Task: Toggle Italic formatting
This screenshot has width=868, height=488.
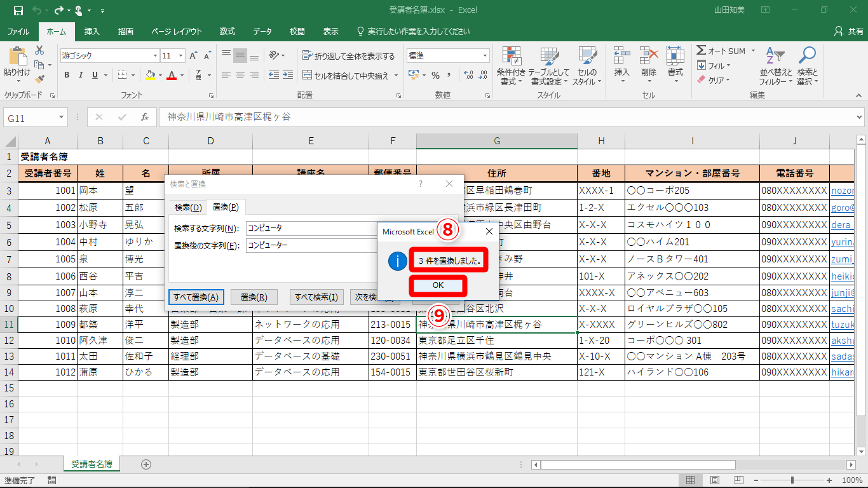Action: click(81, 75)
